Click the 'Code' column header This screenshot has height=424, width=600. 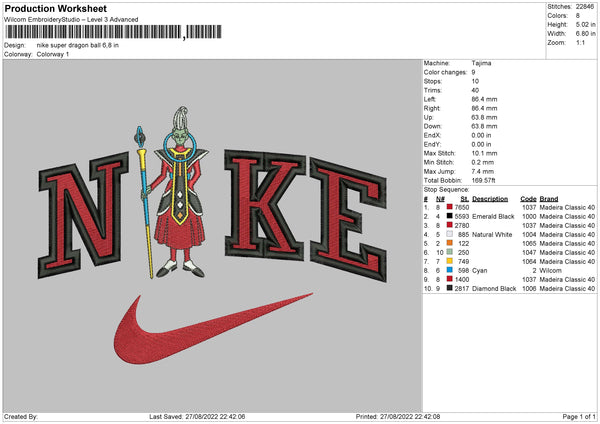[528, 199]
